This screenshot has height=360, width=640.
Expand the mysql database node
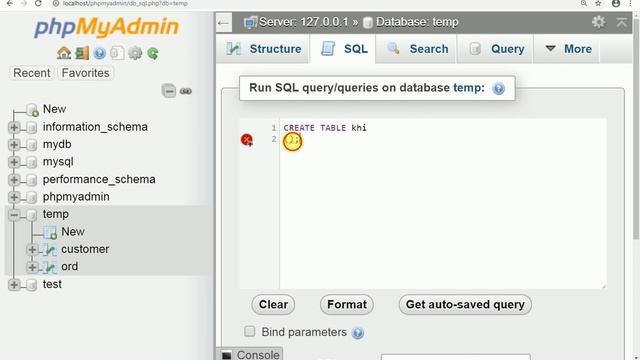pos(14,162)
